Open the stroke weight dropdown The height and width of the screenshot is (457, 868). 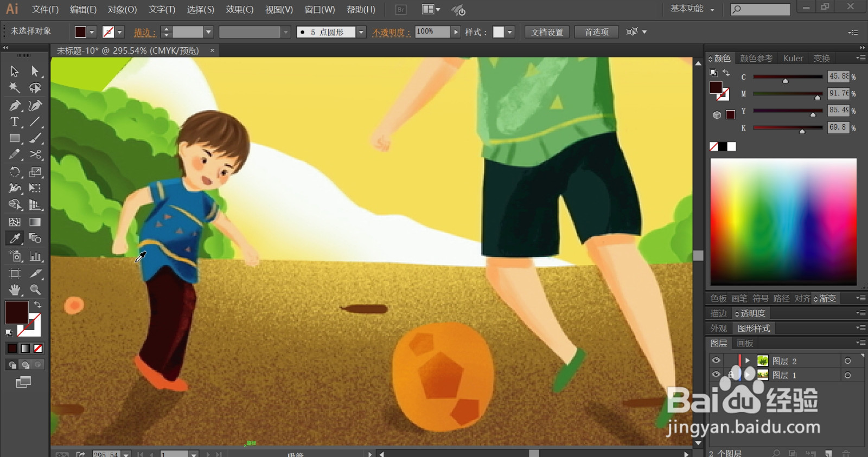point(208,32)
